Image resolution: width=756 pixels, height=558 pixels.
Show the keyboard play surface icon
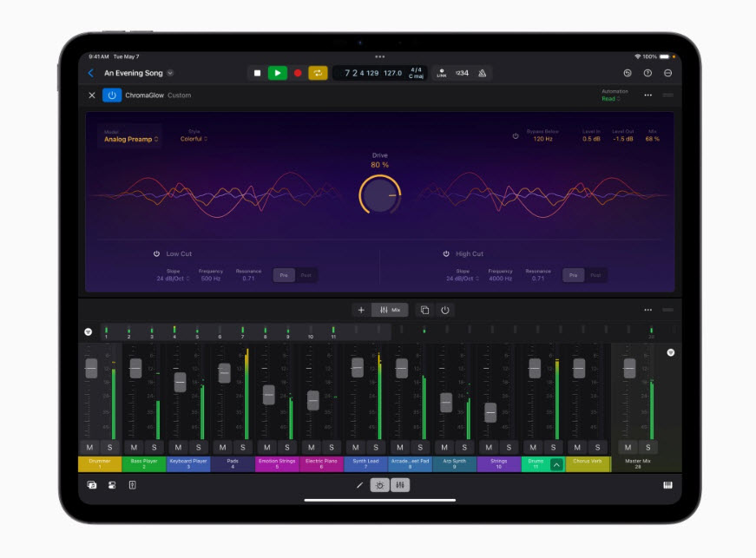pos(667,485)
